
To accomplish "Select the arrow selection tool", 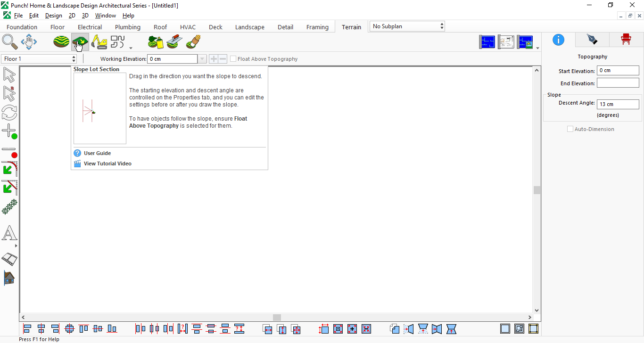I will 9,75.
